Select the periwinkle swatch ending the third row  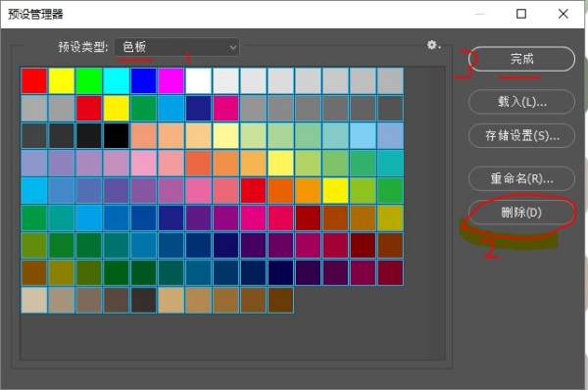coord(390,136)
